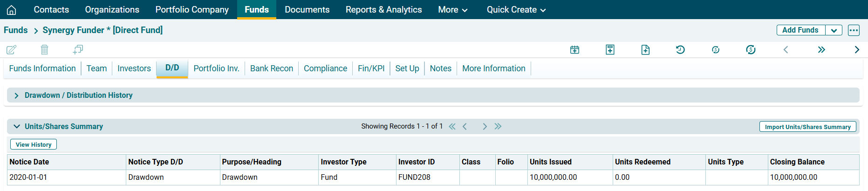Open the Quick Create dropdown

[516, 10]
